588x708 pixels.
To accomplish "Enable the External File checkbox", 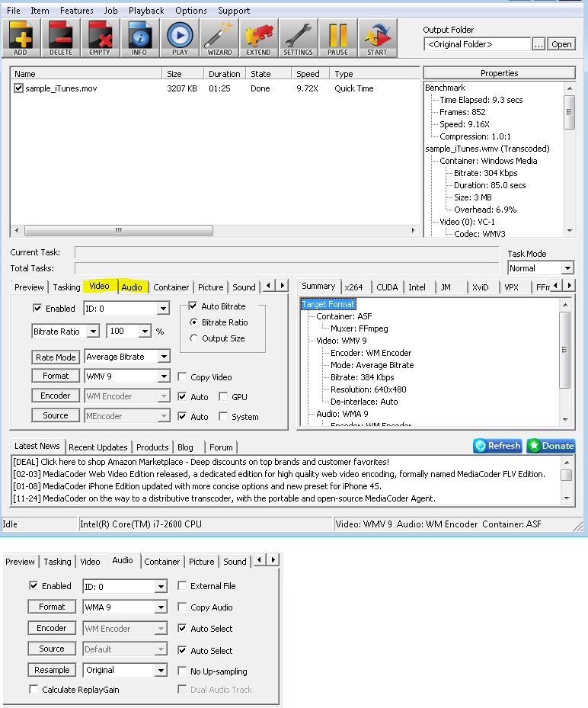I will click(182, 585).
